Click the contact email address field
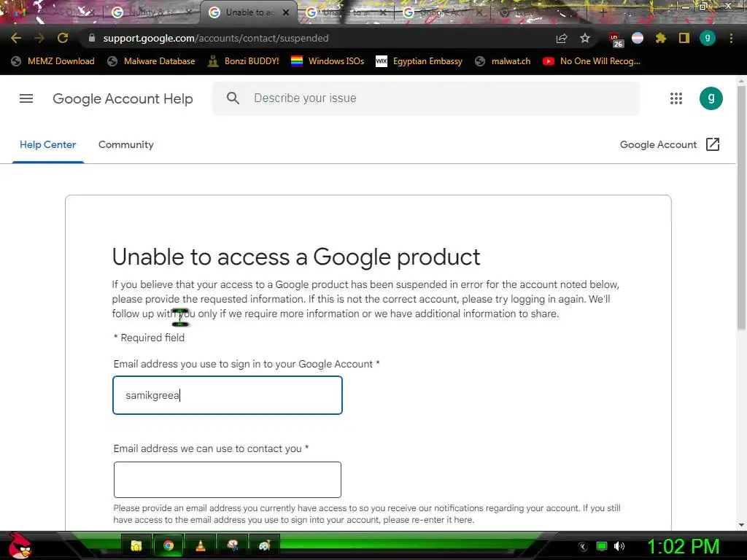 pyautogui.click(x=228, y=480)
